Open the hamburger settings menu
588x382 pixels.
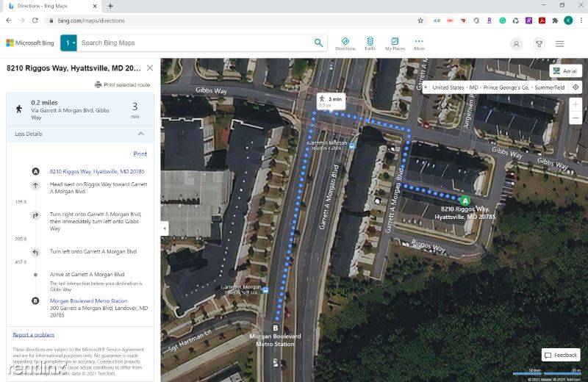pyautogui.click(x=560, y=44)
